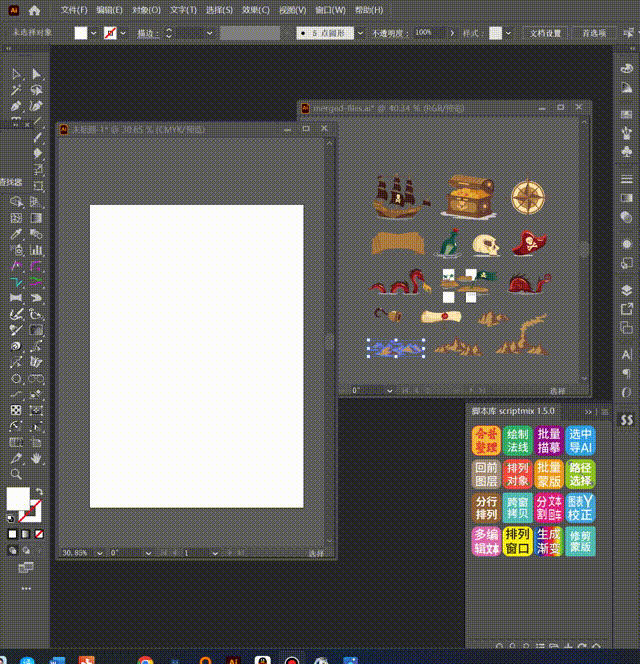
Task: Open the Character panel icon in right dock
Action: (626, 354)
